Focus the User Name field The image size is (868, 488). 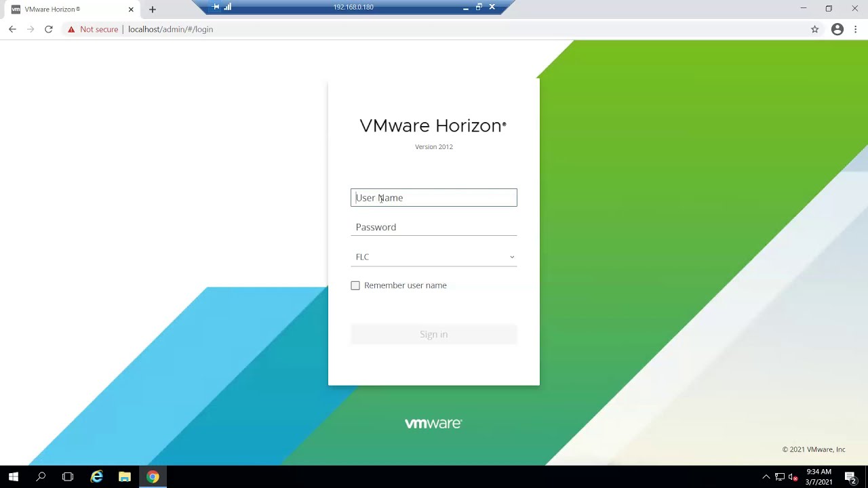point(434,197)
